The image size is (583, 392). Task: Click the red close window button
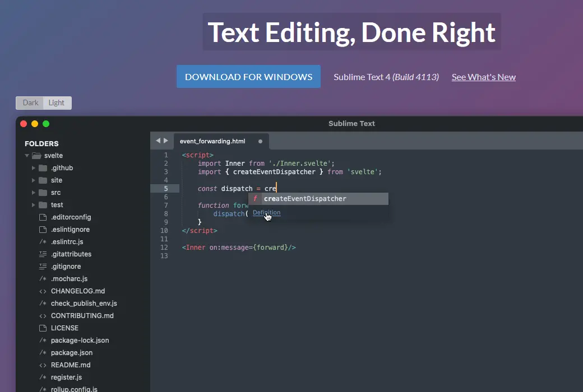click(x=24, y=124)
